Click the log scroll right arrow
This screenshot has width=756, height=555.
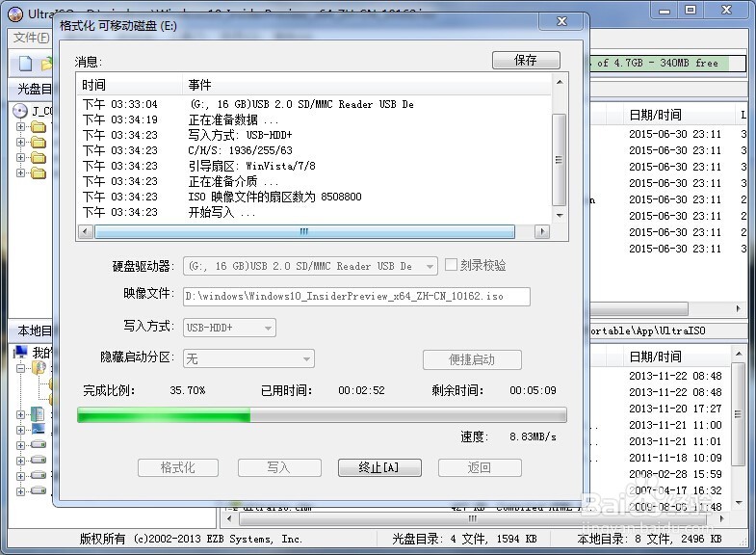[542, 231]
